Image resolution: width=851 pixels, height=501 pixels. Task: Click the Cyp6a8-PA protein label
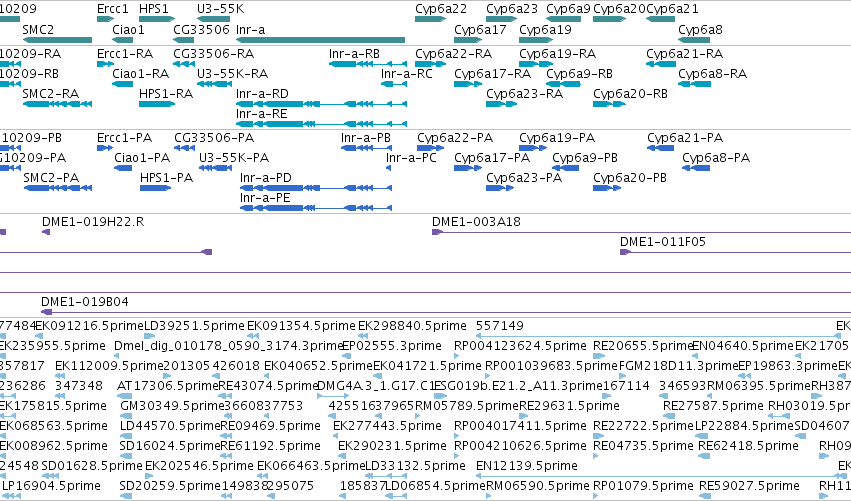716,158
